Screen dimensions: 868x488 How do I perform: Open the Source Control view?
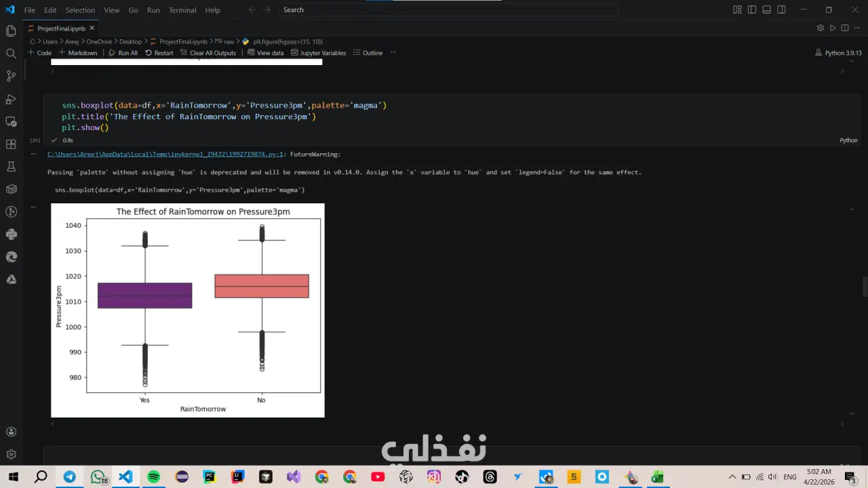pyautogui.click(x=11, y=76)
